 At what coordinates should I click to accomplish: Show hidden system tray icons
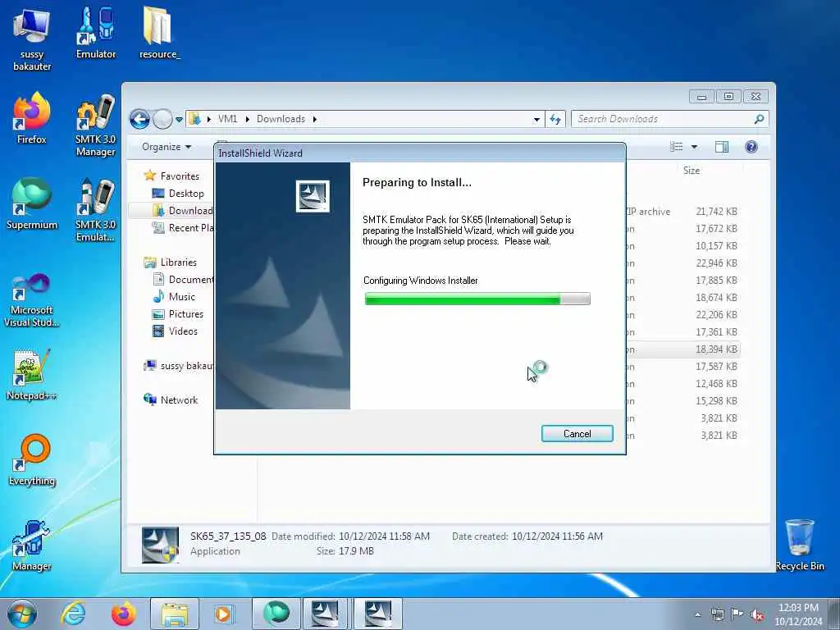click(x=697, y=614)
